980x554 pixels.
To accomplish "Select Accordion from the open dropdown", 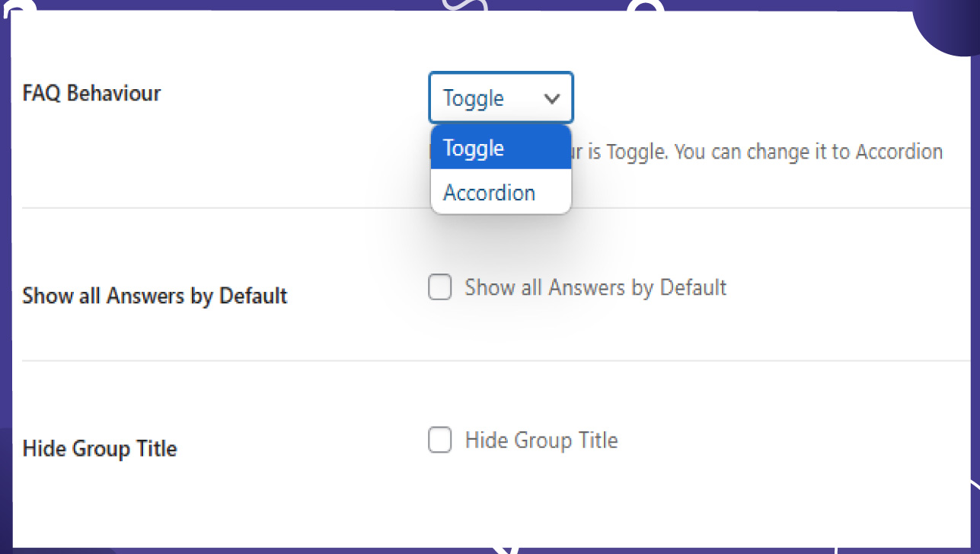I will click(488, 192).
